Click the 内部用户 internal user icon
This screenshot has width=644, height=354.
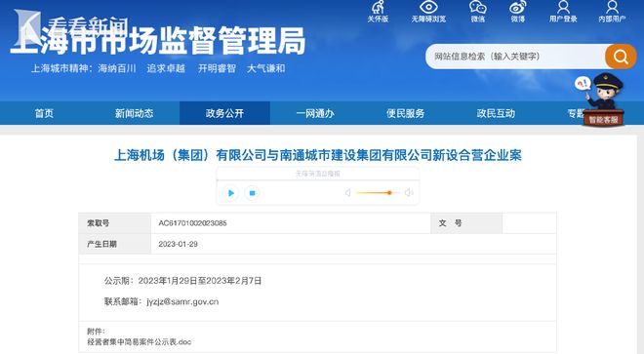click(612, 12)
